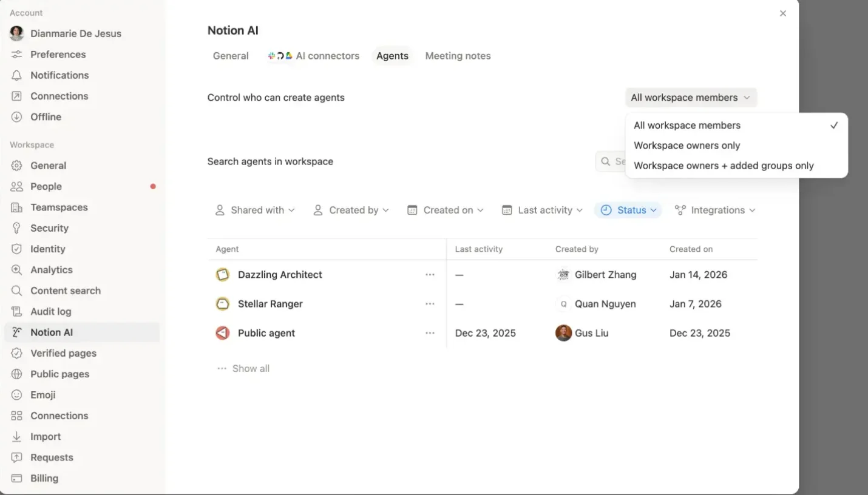Click the Dazzling Architect agent name
Image resolution: width=868 pixels, height=495 pixels.
[280, 275]
